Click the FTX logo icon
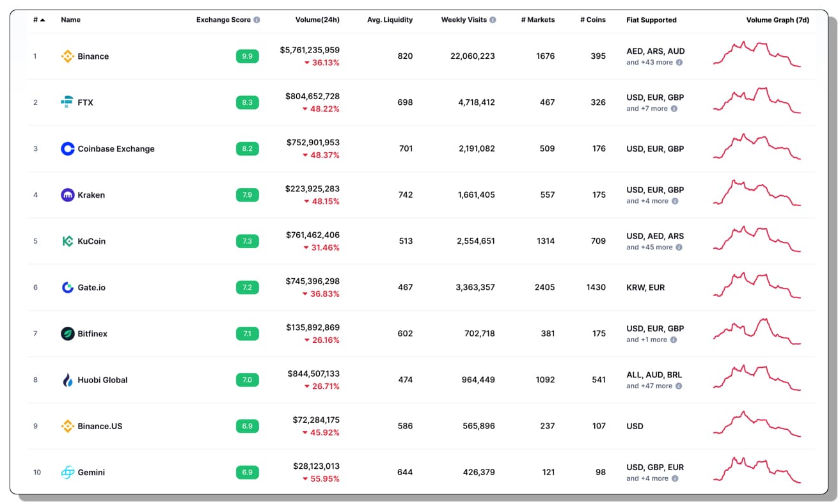 (67, 102)
